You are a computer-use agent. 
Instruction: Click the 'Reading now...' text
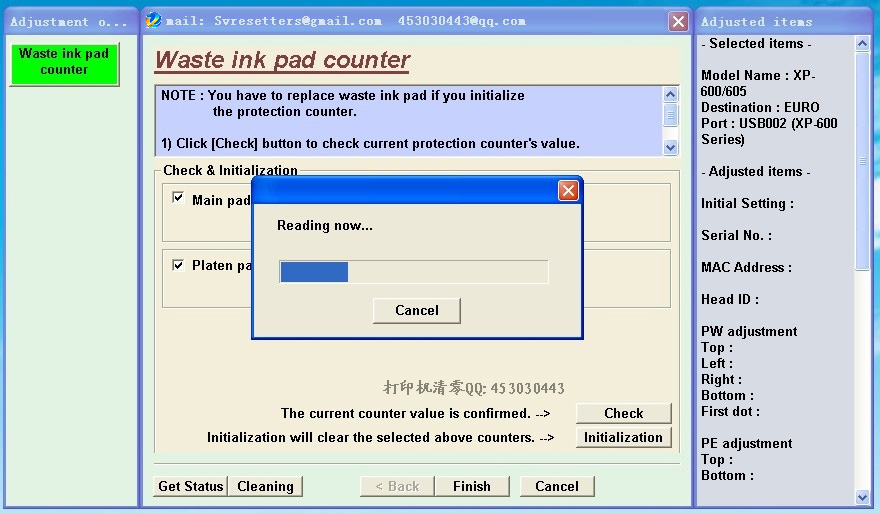[x=324, y=226]
